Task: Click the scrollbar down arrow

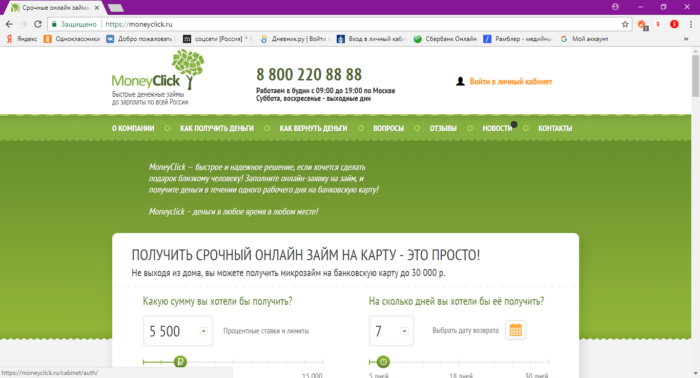Action: coord(696,374)
